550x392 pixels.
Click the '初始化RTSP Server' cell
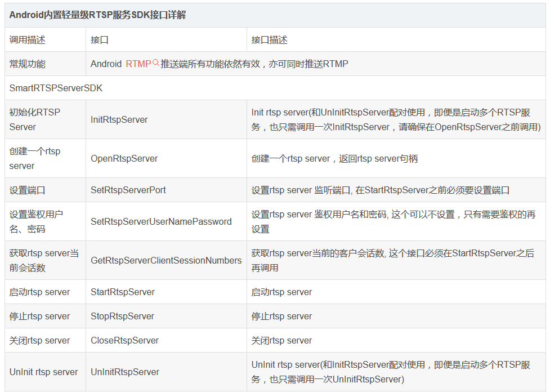click(45, 119)
